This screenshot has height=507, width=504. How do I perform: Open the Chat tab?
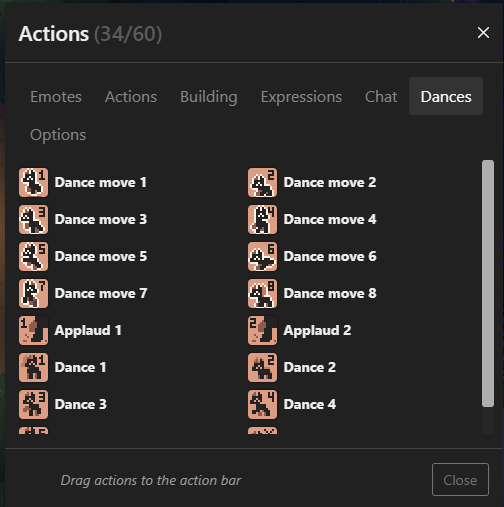pos(381,97)
